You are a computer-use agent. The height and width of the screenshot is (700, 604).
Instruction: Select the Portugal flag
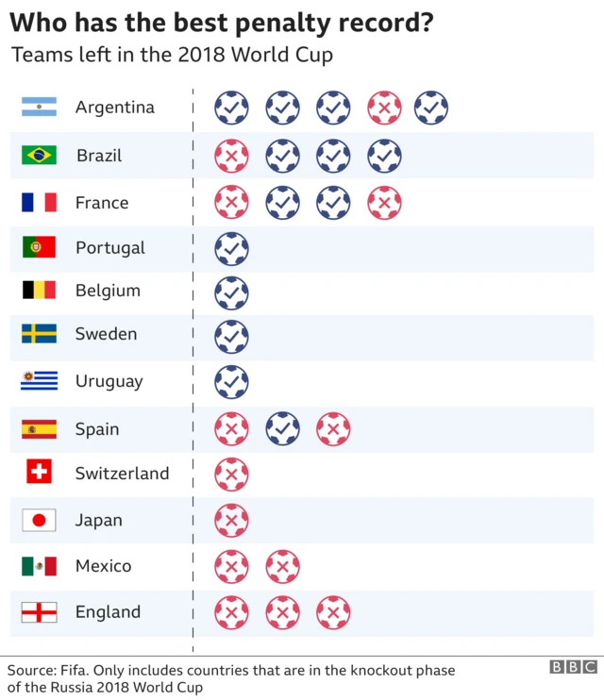39,248
